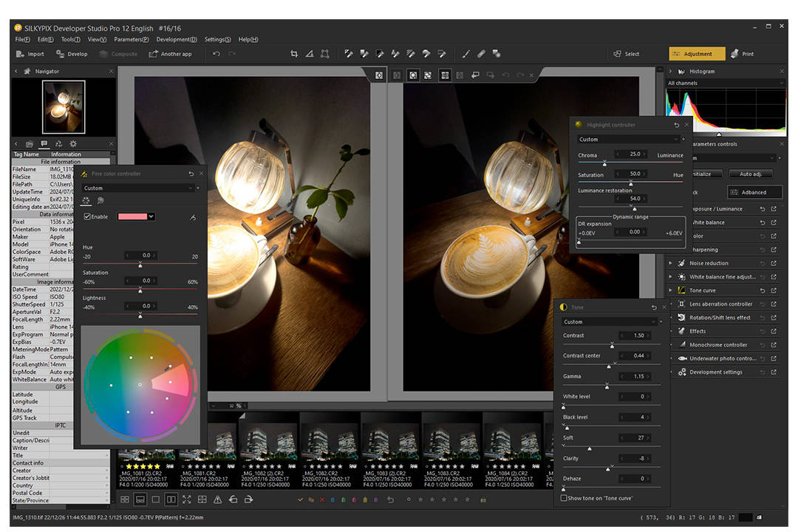Open the Custom preset dropdown in Tone panel
Image resolution: width=798 pixels, height=532 pixels.
(610, 322)
